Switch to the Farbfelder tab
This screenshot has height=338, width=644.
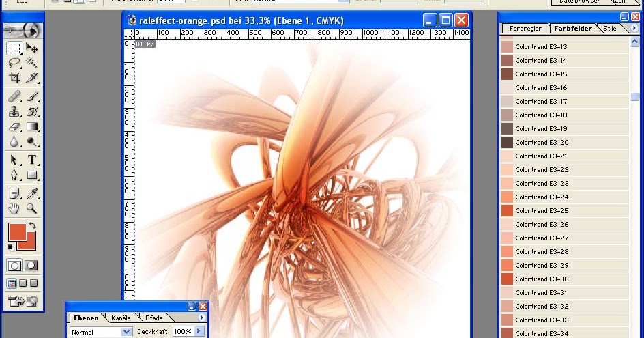point(573,29)
